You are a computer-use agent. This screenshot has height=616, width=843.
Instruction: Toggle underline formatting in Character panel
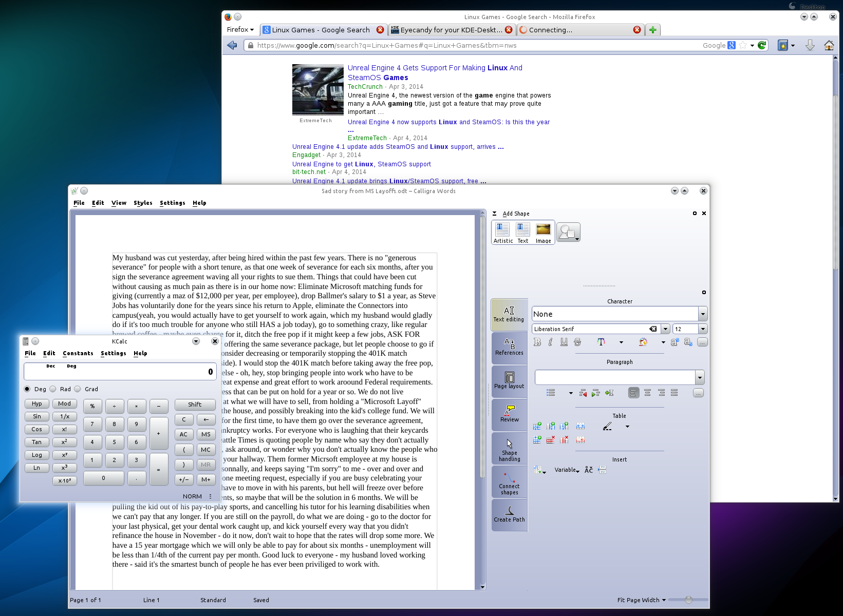pos(564,342)
